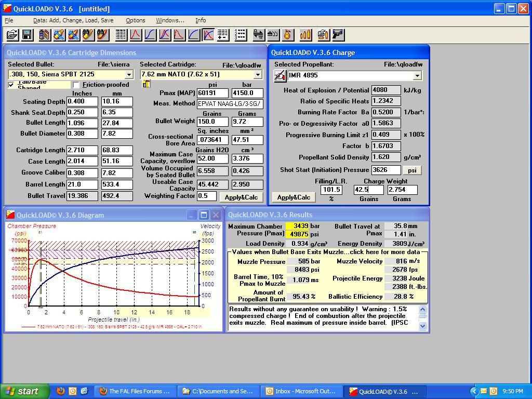The width and height of the screenshot is (532, 399).
Task: Open Data: Add, Change, Load, Save menu
Action: [x=73, y=20]
